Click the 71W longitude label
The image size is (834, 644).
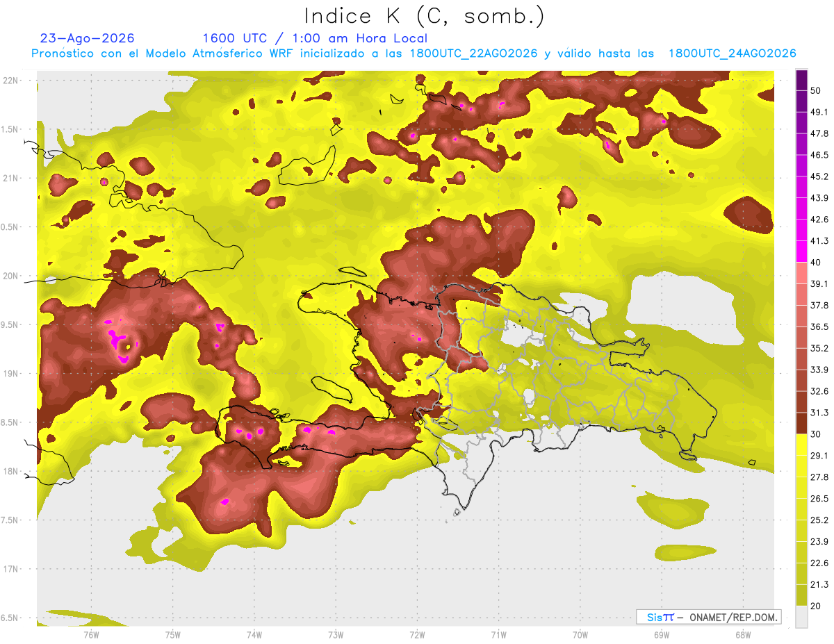pyautogui.click(x=498, y=634)
